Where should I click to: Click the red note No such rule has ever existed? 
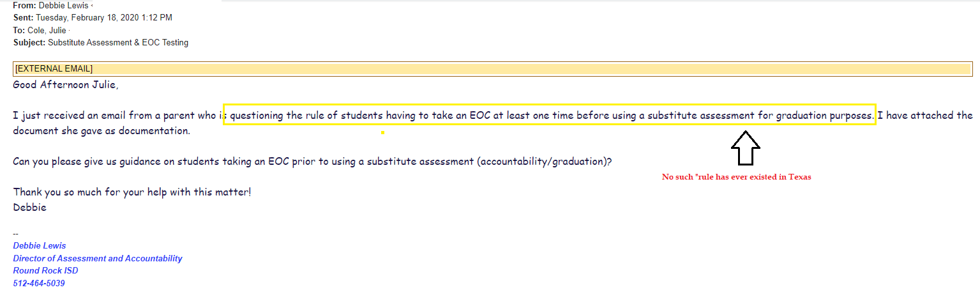pos(736,177)
